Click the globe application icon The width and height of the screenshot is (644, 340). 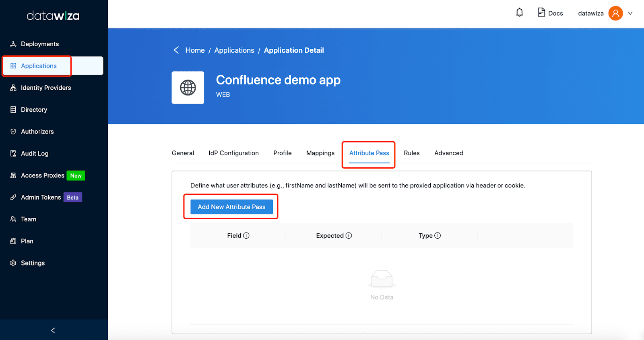point(188,88)
